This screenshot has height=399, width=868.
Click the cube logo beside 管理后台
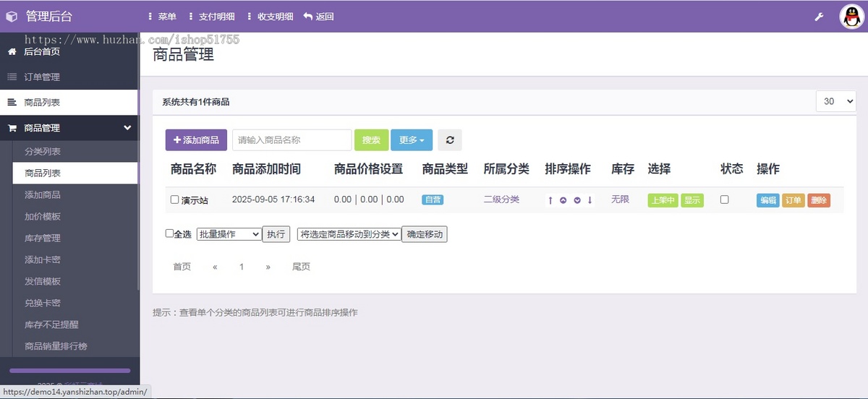click(x=12, y=16)
